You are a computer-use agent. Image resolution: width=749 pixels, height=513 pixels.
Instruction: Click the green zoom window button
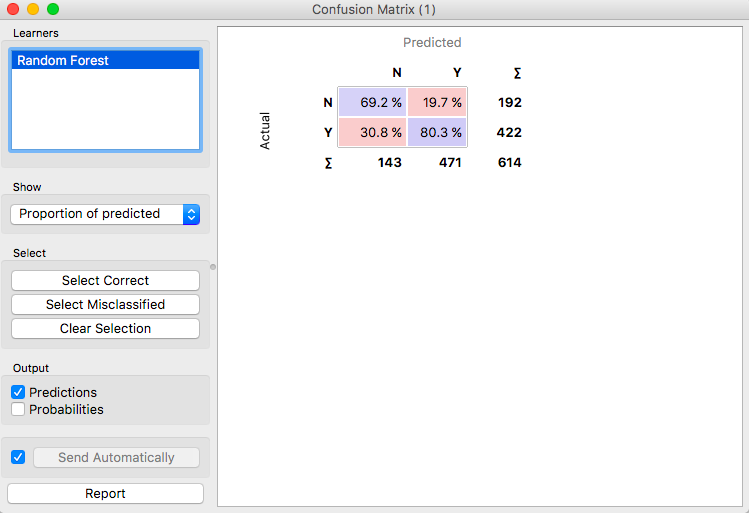[x=53, y=9]
